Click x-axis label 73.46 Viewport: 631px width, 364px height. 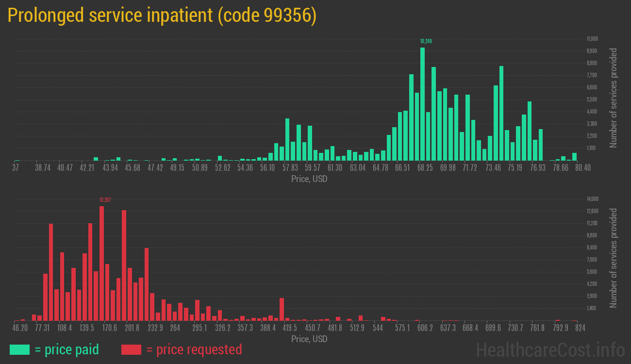[493, 167]
